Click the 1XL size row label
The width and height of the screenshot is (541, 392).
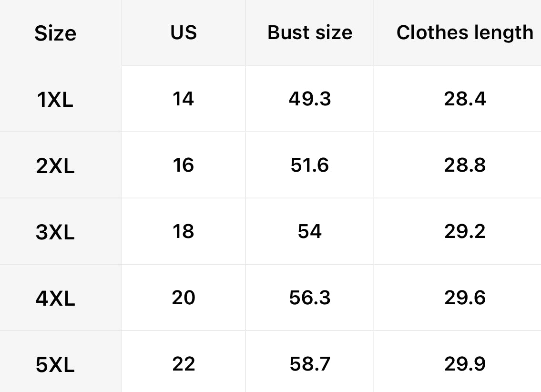(x=55, y=100)
